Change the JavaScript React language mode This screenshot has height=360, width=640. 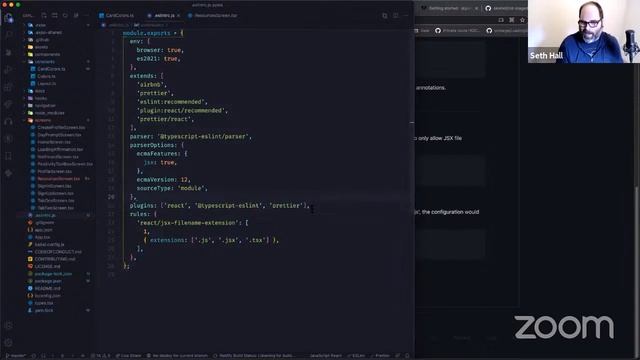click(x=325, y=356)
